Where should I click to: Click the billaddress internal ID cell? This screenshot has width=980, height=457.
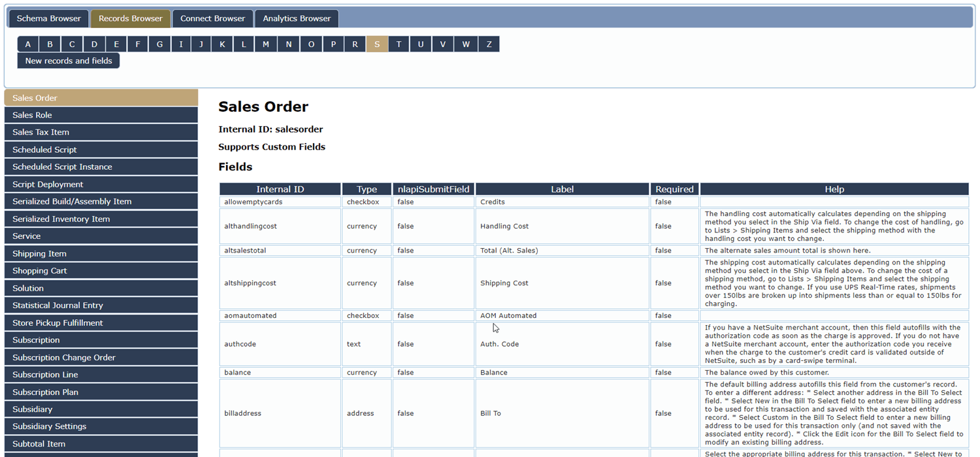tap(280, 413)
